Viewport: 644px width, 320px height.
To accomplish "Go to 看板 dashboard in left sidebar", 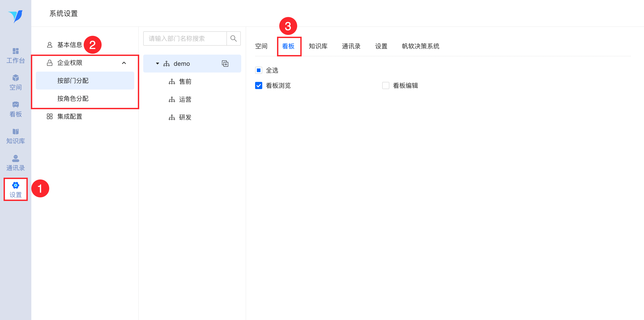I will point(15,109).
